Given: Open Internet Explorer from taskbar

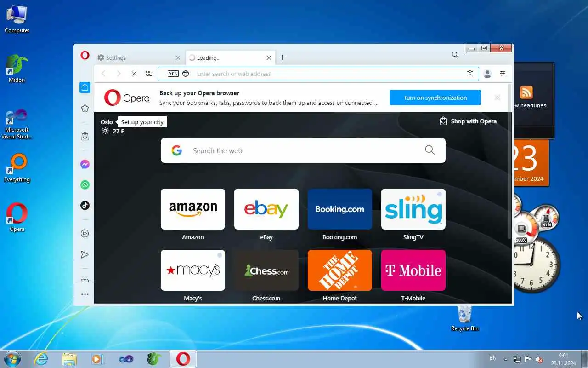Looking at the screenshot, I should [x=41, y=359].
